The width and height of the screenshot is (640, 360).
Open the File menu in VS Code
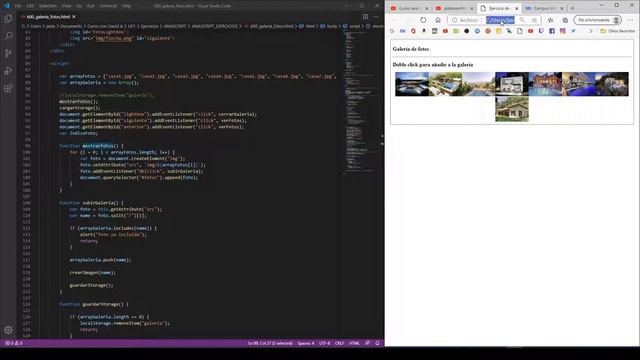click(18, 6)
